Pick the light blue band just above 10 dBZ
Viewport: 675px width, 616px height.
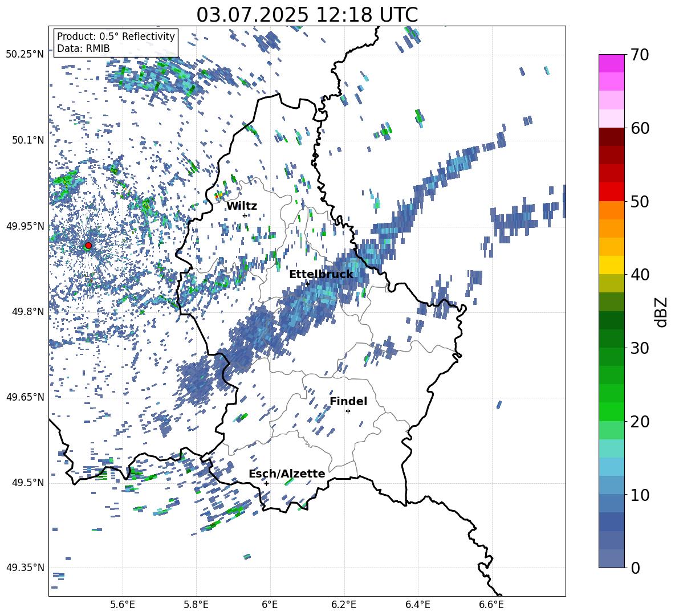tap(611, 486)
